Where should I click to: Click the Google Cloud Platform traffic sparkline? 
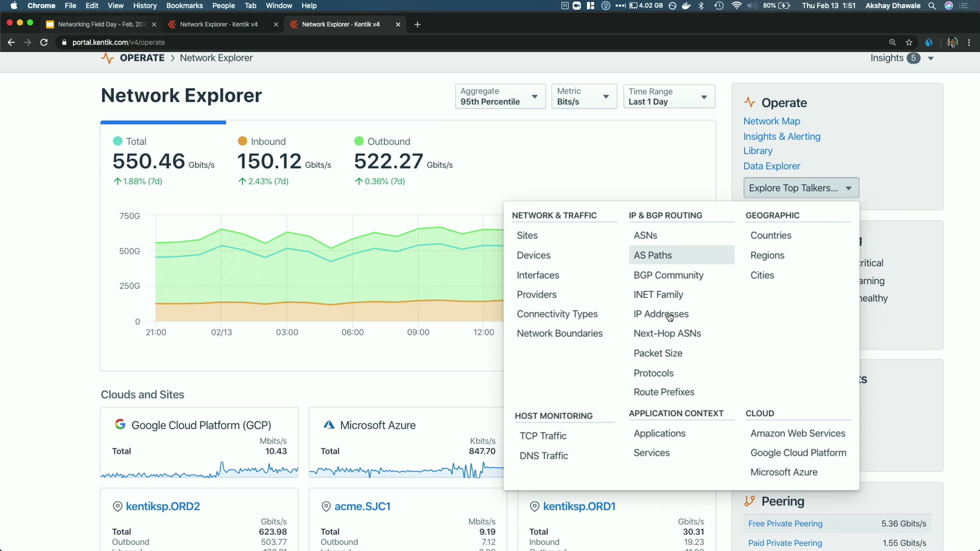(x=199, y=470)
